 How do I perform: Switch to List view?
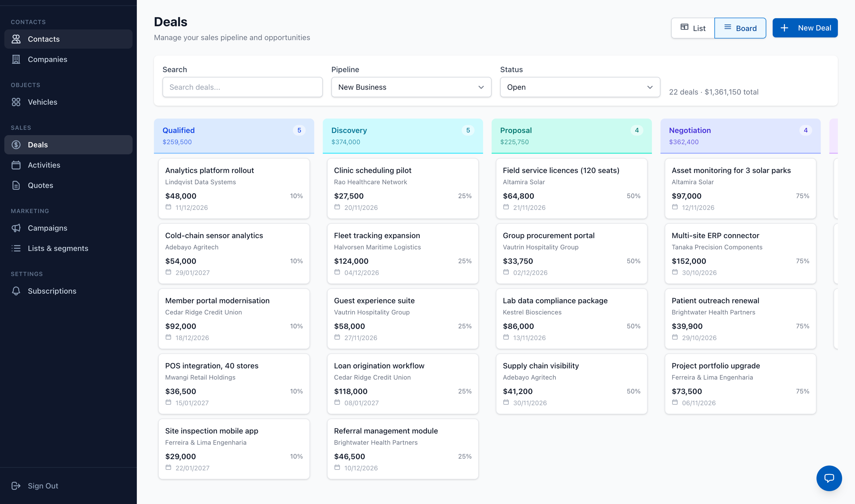[693, 28]
